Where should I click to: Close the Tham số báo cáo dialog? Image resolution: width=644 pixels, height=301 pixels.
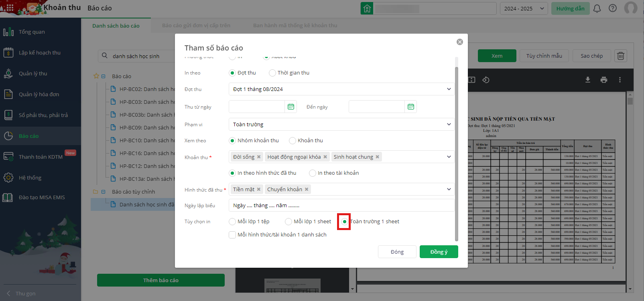point(460,42)
